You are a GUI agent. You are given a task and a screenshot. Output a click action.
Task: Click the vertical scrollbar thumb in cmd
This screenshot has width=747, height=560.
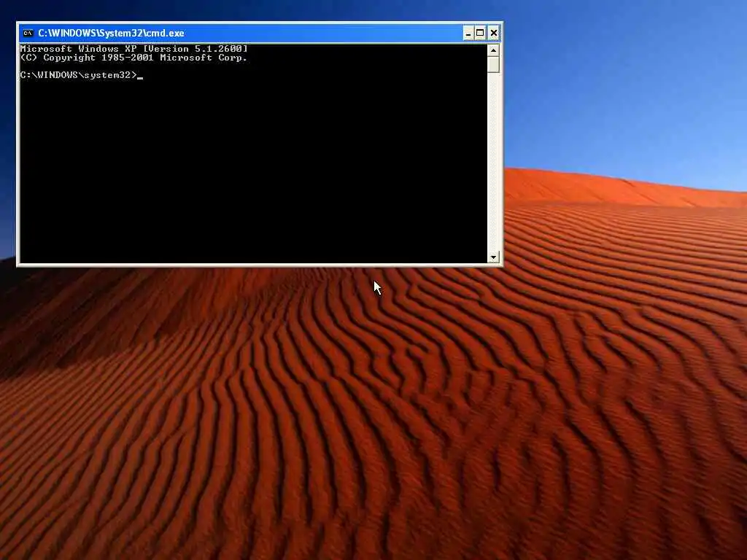point(494,64)
